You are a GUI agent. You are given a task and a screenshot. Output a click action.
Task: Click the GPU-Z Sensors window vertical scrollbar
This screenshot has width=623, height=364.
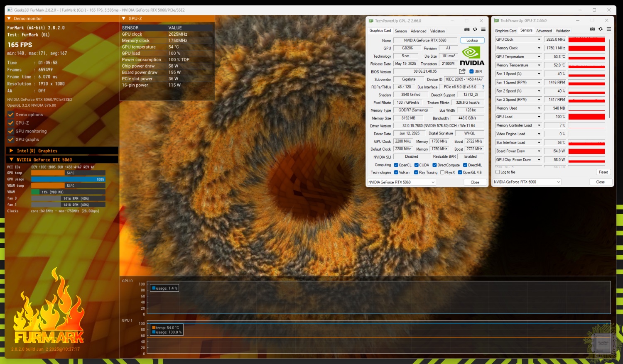pos(609,79)
